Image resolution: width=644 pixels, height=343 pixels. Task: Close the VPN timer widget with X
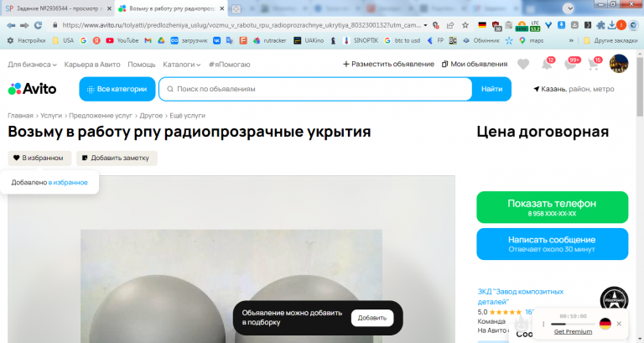619,324
